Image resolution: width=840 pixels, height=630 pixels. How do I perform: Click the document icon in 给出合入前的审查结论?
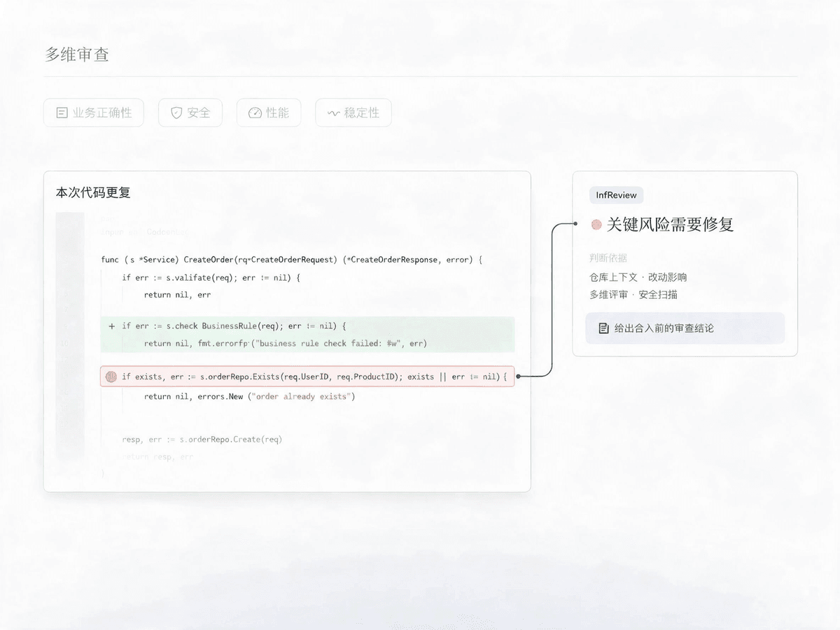(x=603, y=328)
